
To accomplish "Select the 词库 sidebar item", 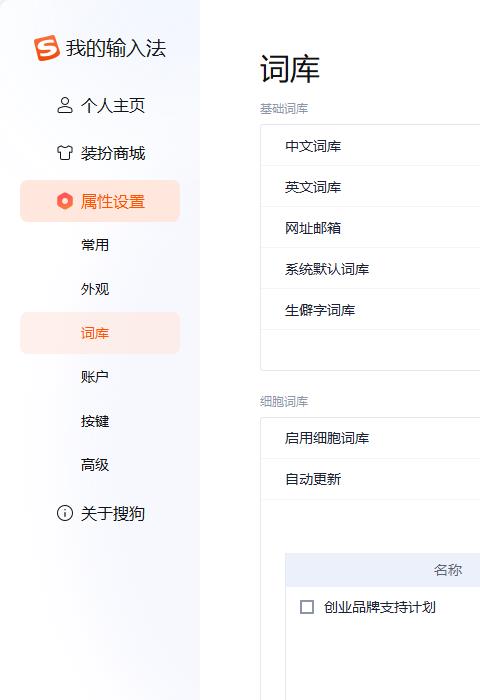I will 100,333.
